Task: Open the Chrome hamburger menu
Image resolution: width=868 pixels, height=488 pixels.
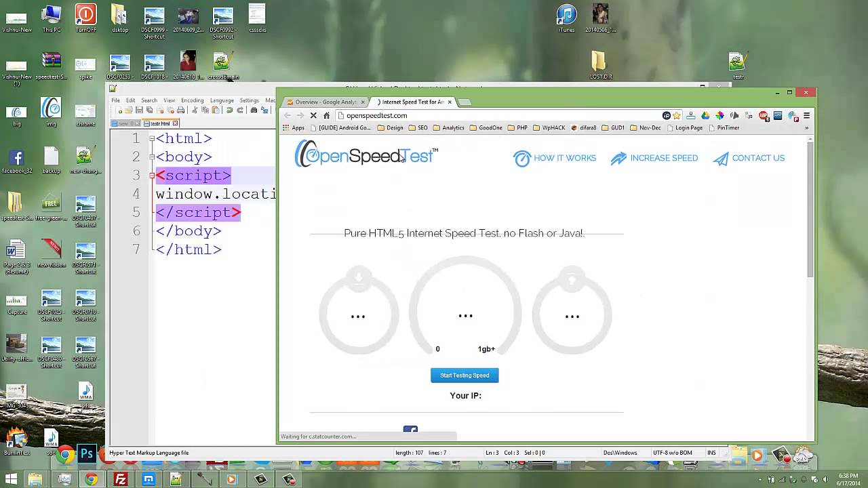Action: tap(806, 116)
